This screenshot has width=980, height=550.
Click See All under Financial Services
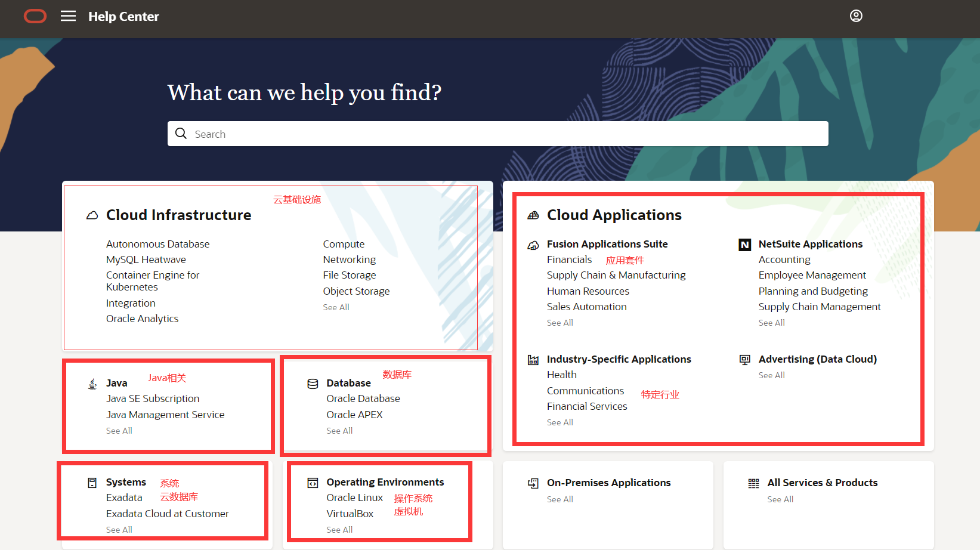(560, 422)
